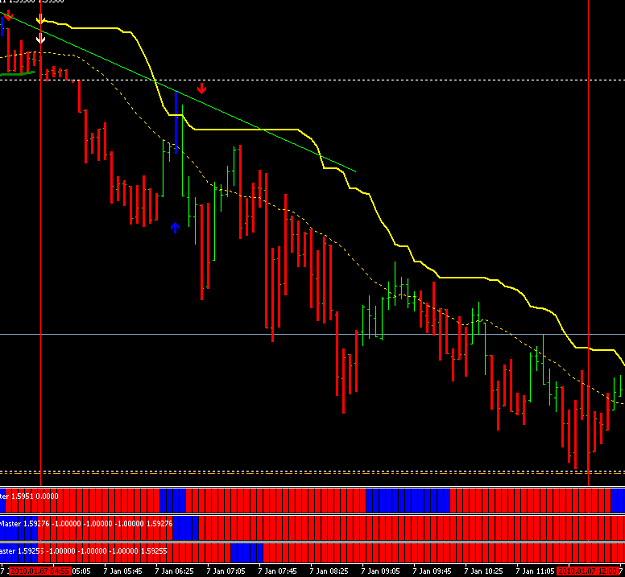This screenshot has height=577, width=625.
Task: Click the '7 Jan 05:45' time label
Action: (123, 571)
